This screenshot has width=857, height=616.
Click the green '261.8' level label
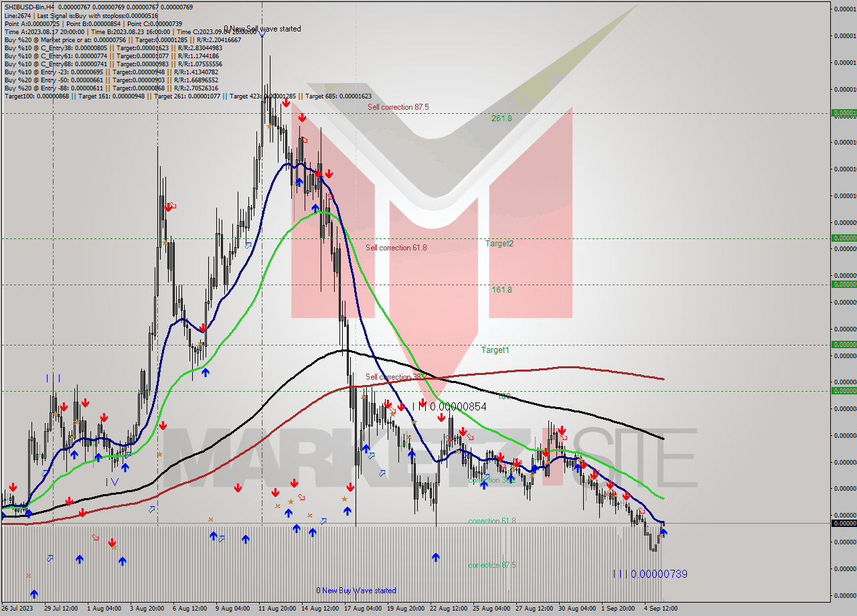(501, 118)
